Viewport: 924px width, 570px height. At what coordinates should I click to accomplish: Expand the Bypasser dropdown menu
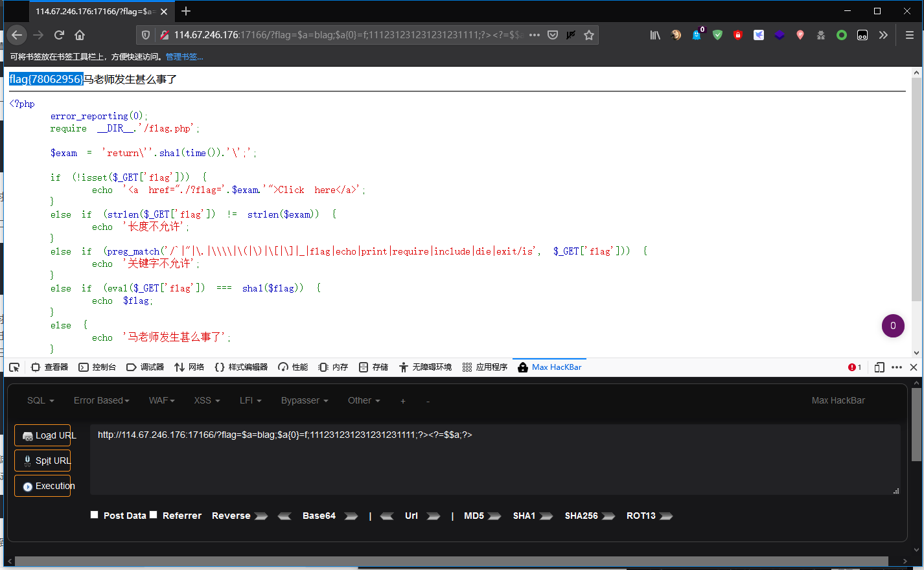[x=304, y=400]
